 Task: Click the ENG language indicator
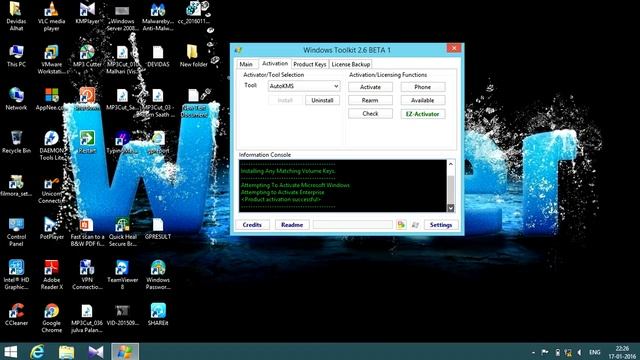pos(595,352)
